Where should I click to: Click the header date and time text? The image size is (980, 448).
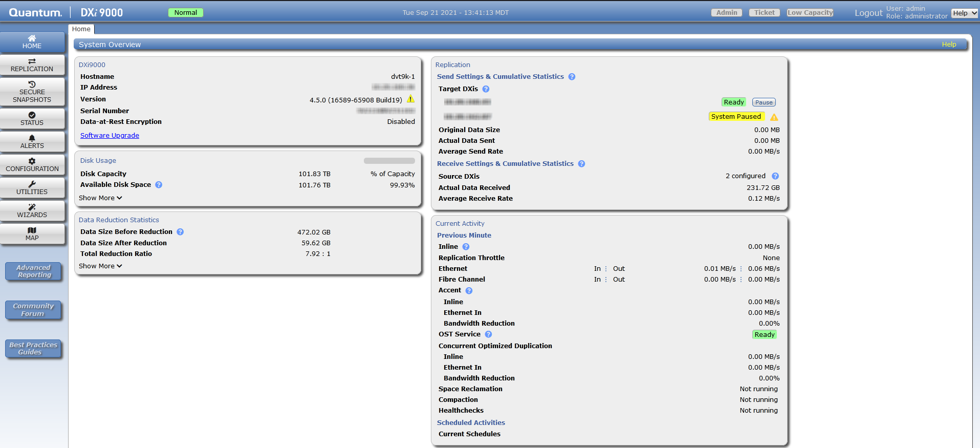(455, 13)
